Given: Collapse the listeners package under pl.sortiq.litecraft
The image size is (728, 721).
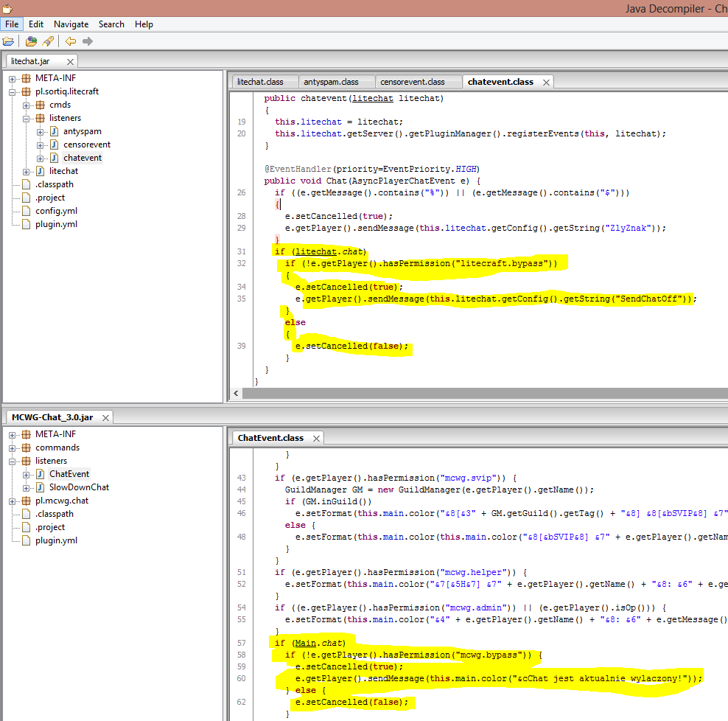Looking at the screenshot, I should pos(27,119).
